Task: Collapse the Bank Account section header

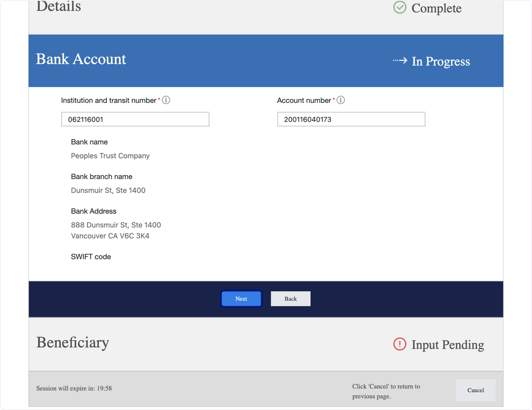Action: (x=266, y=61)
